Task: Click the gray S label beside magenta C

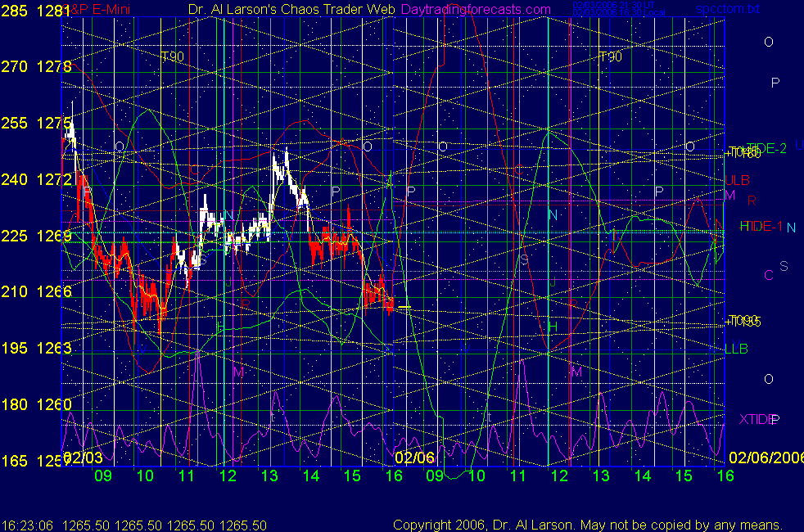Action: click(784, 265)
